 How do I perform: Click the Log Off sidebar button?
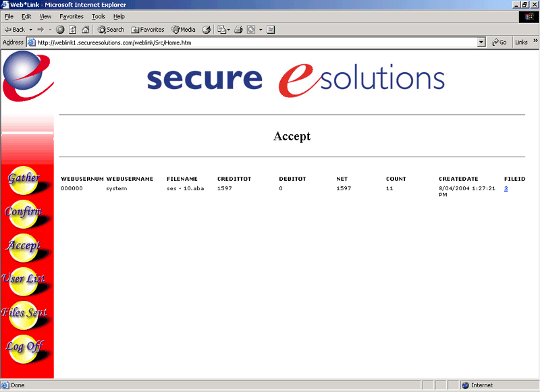click(24, 349)
